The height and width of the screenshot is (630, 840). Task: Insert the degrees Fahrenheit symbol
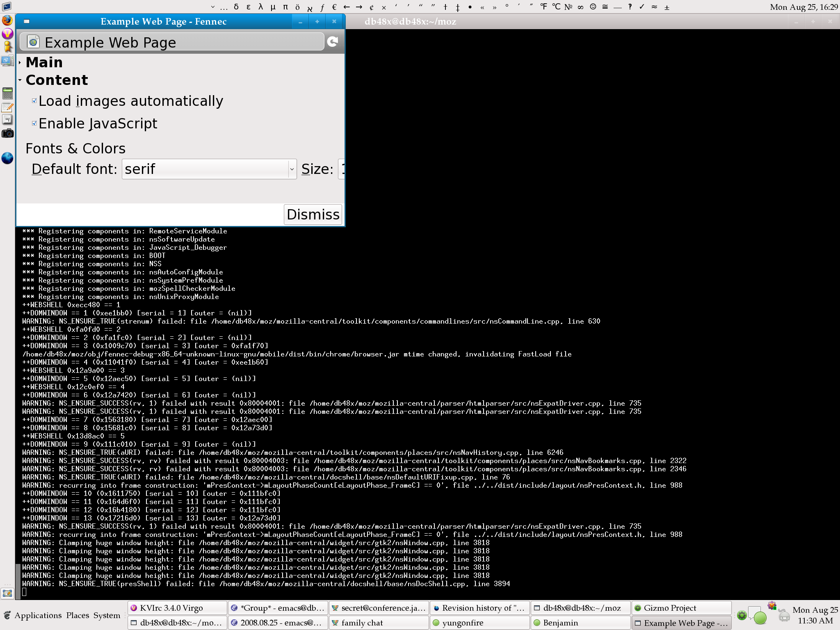544,7
